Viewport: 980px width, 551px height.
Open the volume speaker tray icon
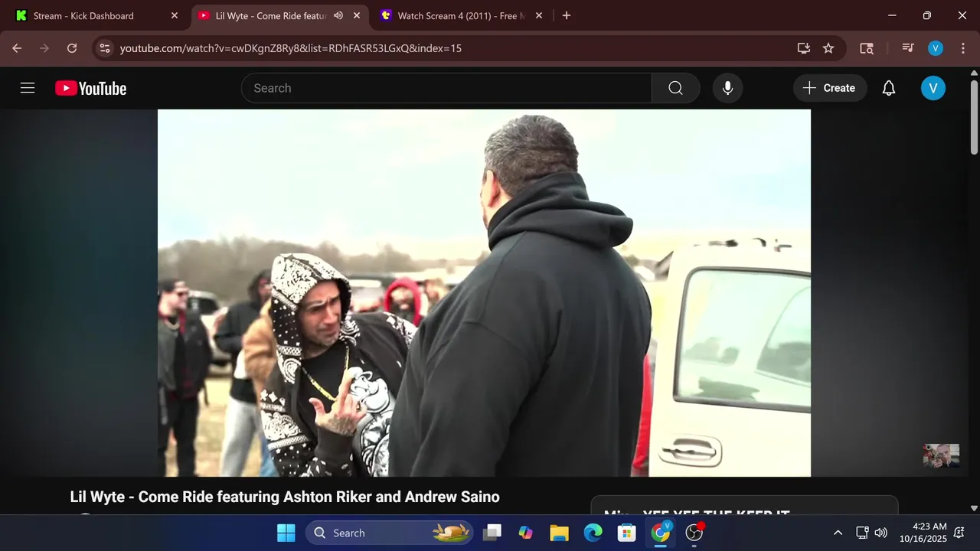(x=881, y=533)
